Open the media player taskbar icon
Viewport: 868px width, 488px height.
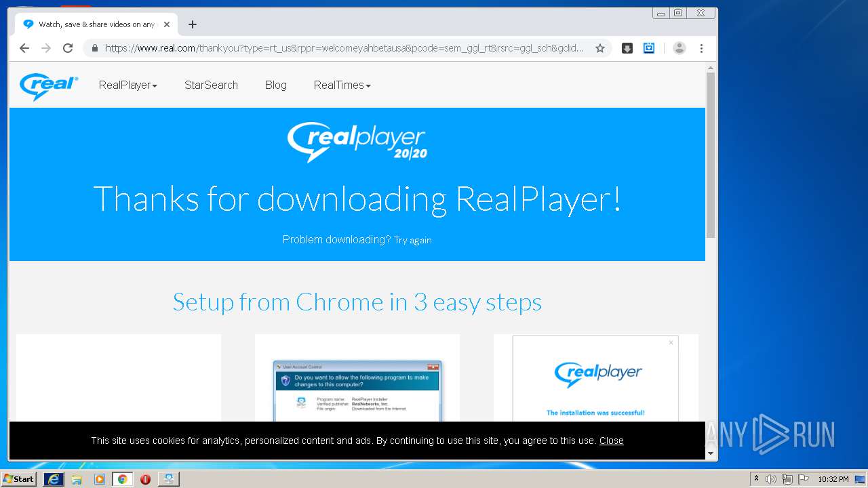click(x=100, y=479)
